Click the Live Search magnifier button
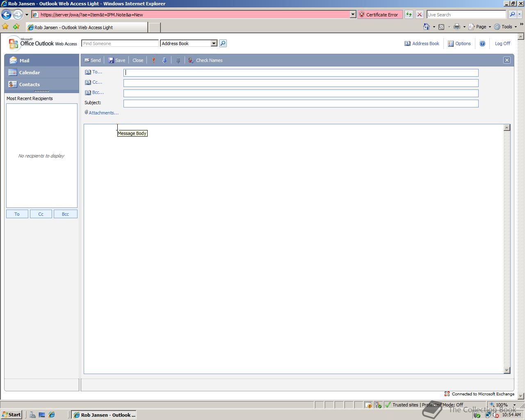 (x=512, y=15)
